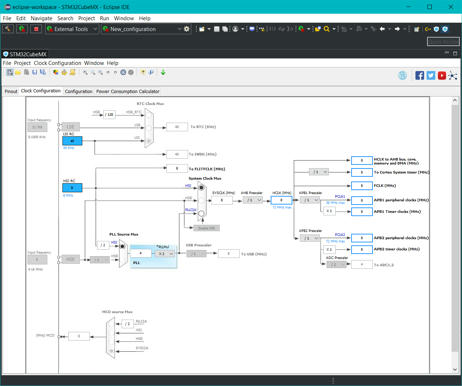This screenshot has width=462, height=386.
Task: Click the forward navigation arrow in Eclipse toolbar
Action: [x=397, y=29]
